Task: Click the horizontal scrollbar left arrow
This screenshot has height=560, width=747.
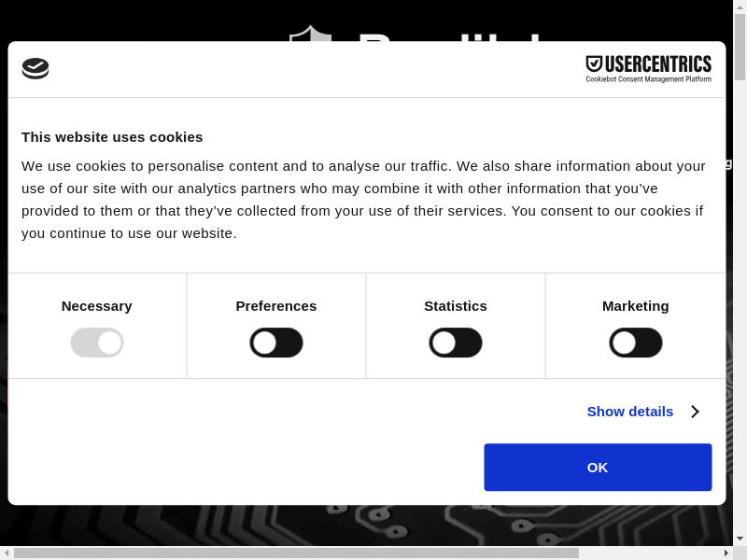Action: click(x=7, y=553)
